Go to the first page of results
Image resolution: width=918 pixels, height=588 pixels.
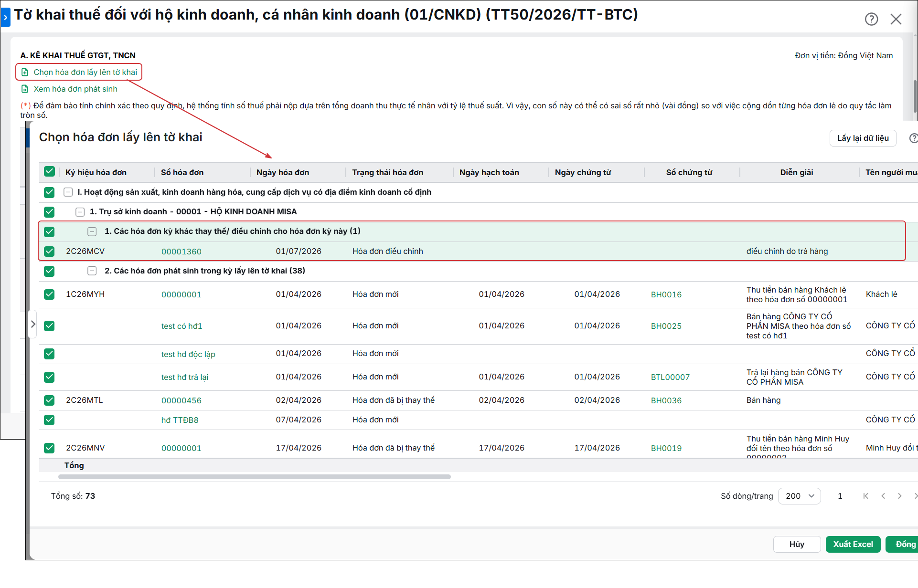865,496
